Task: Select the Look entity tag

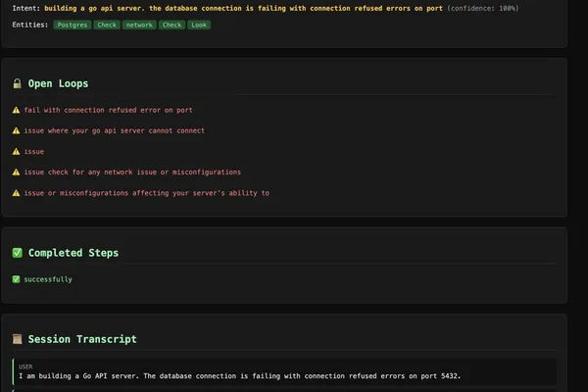Action: [x=199, y=24]
